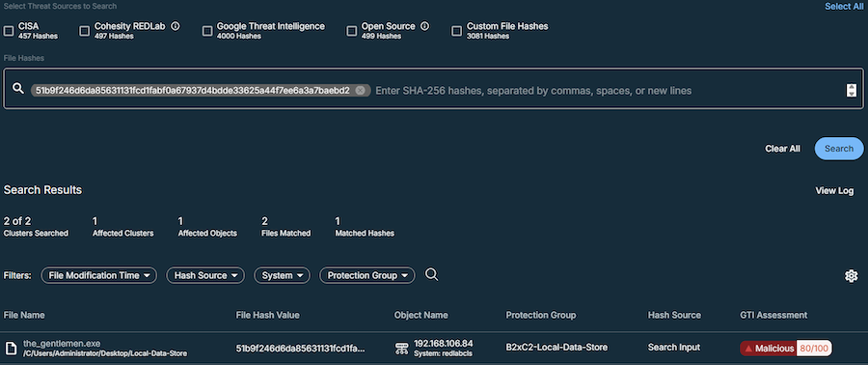The image size is (868, 365).
Task: Open the Hash Source filter dropdown
Action: coord(205,275)
